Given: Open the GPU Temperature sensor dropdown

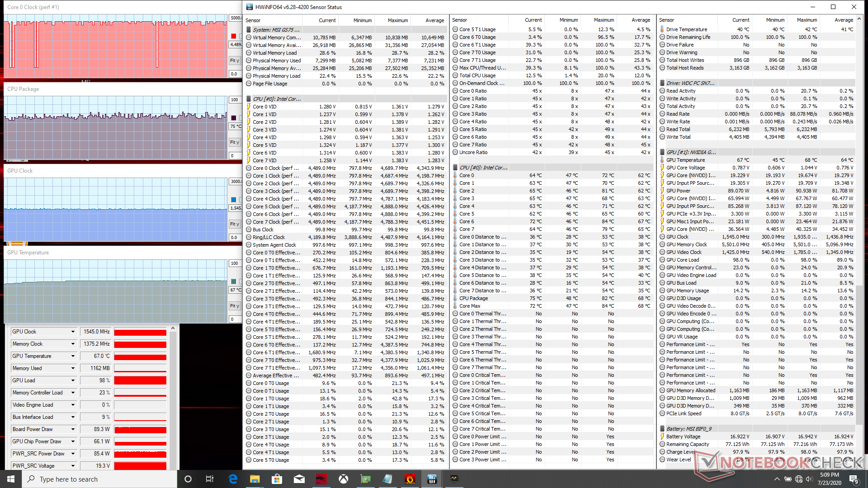Looking at the screenshot, I should (x=73, y=356).
